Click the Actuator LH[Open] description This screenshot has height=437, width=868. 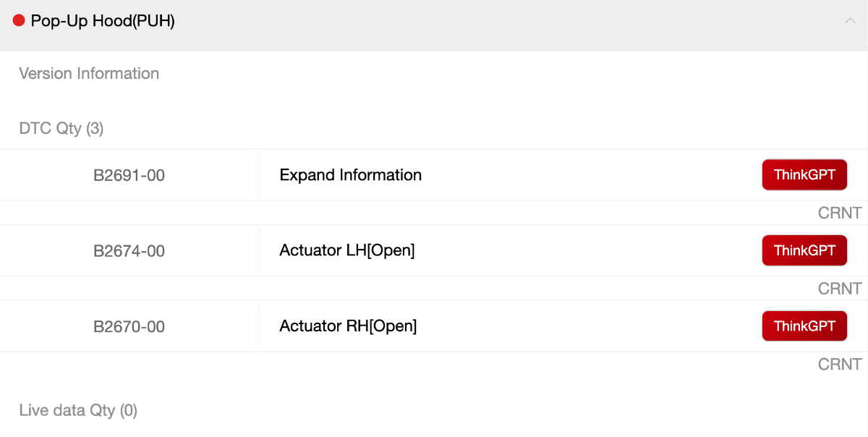click(x=347, y=250)
